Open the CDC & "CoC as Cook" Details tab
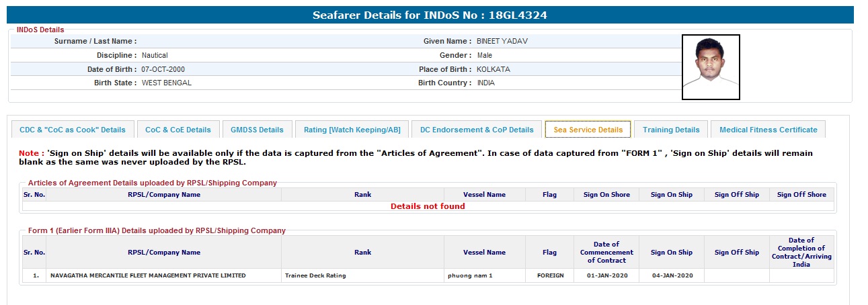 73,130
